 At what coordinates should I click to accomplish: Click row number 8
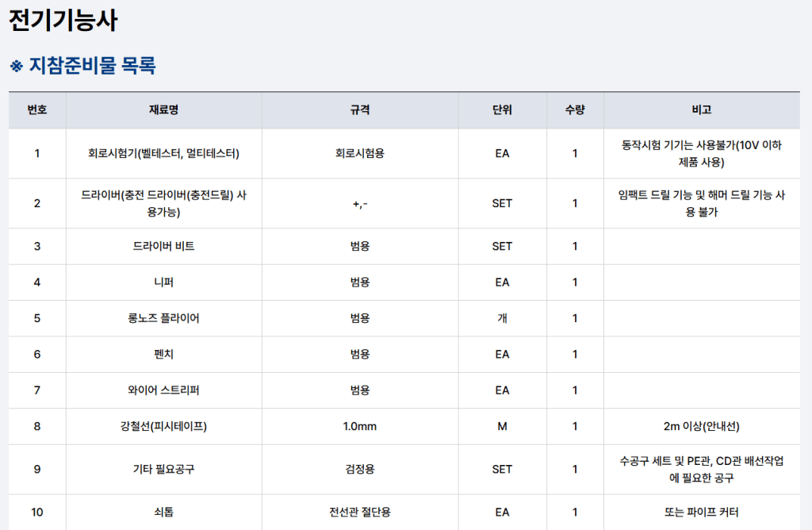pyautogui.click(x=37, y=426)
